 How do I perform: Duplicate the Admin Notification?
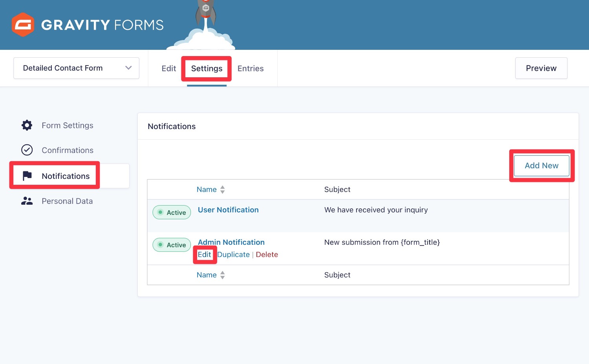pos(234,255)
